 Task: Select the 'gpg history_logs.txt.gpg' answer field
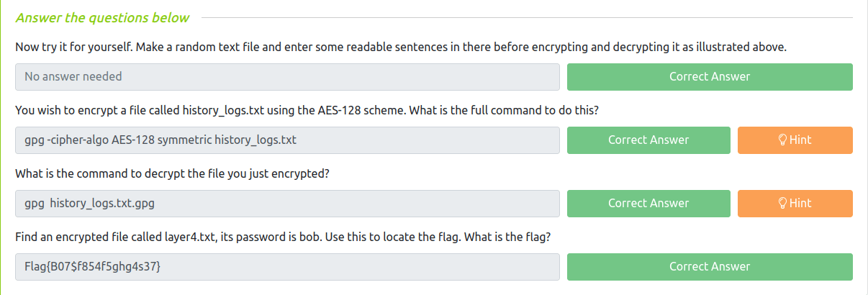286,204
